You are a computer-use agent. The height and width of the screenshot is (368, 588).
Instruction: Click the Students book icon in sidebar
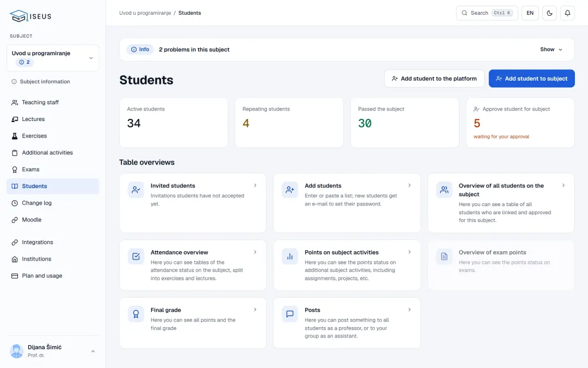15,186
